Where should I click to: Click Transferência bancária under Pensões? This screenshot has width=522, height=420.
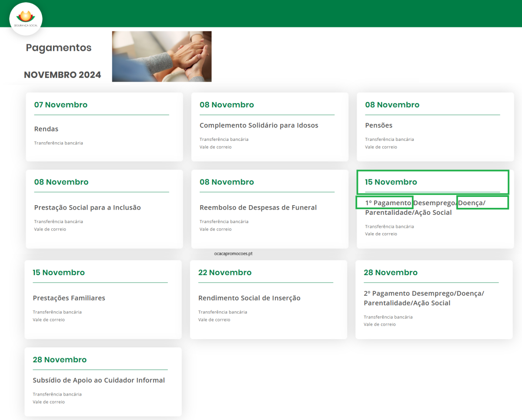point(389,140)
